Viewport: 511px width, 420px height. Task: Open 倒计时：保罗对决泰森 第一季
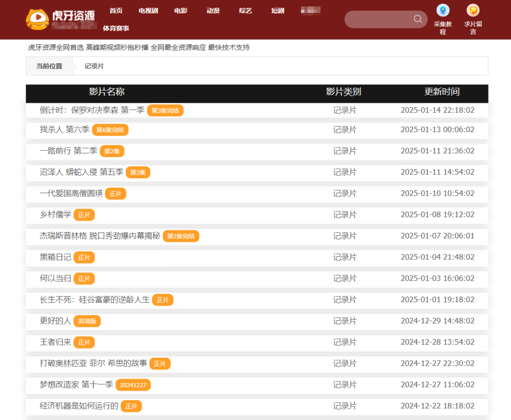92,110
